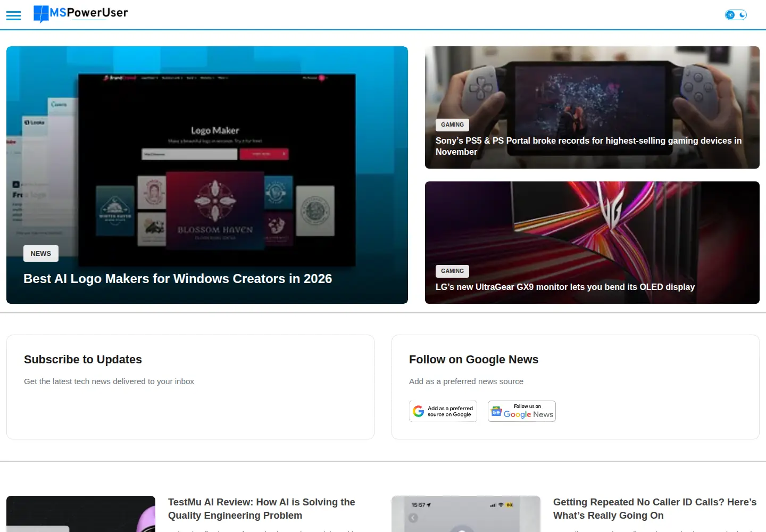
Task: Open the LG UltraGear GX9 monitor article
Action: [565, 287]
